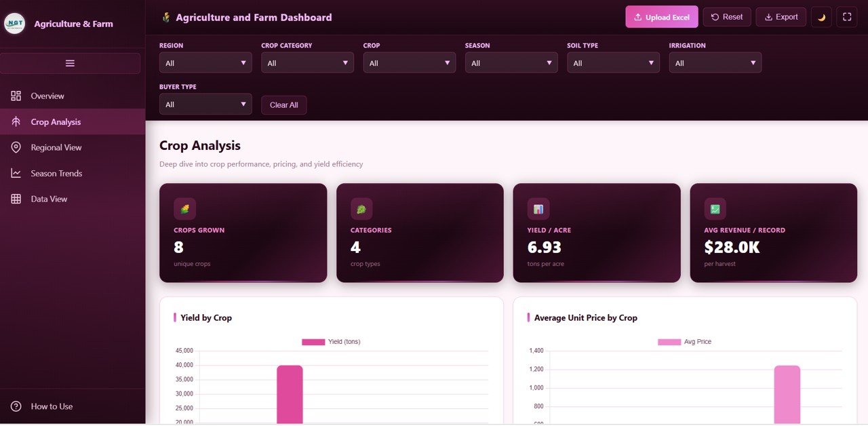
Task: Open the sidebar hamburger menu
Action: (x=70, y=62)
